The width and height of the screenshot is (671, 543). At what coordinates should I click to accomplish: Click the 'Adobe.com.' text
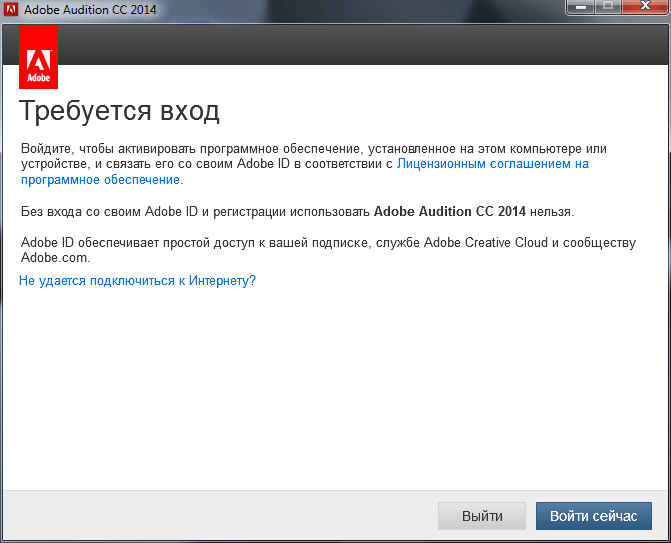[56, 258]
